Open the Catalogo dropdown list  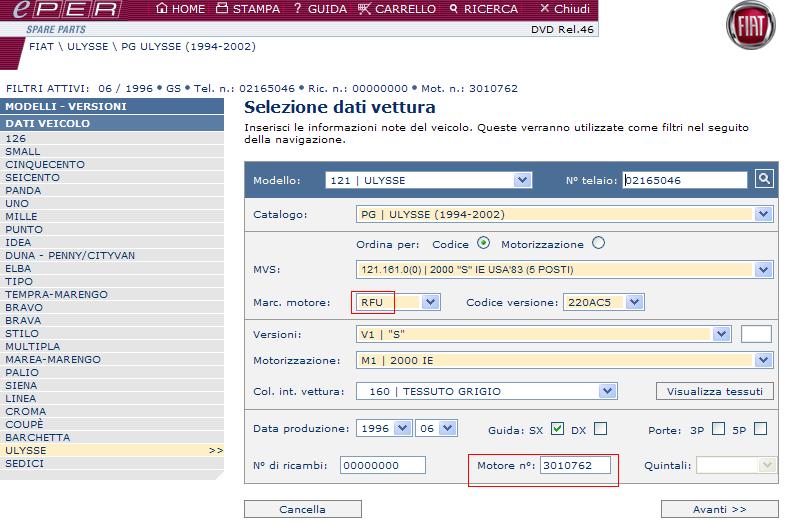click(x=764, y=214)
